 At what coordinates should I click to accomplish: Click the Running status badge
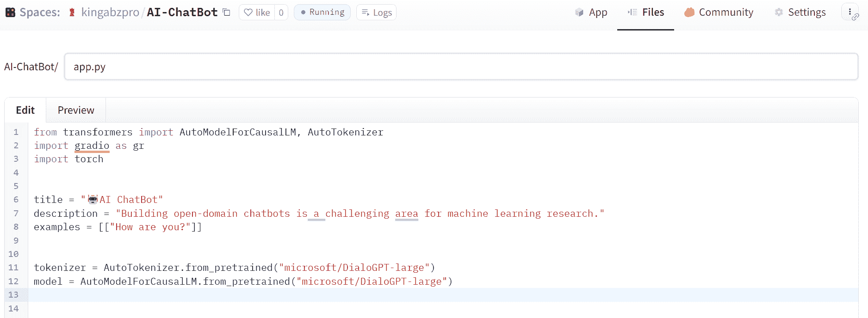click(322, 12)
